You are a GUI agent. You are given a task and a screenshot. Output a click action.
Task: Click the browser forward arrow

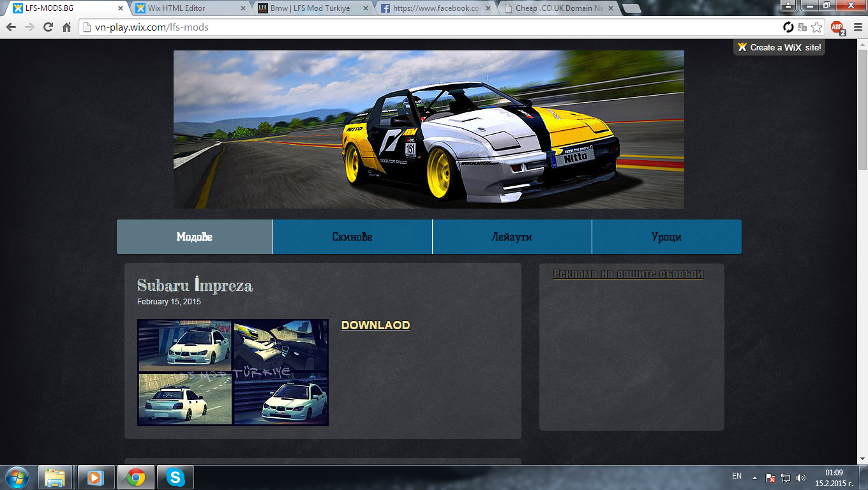29,27
